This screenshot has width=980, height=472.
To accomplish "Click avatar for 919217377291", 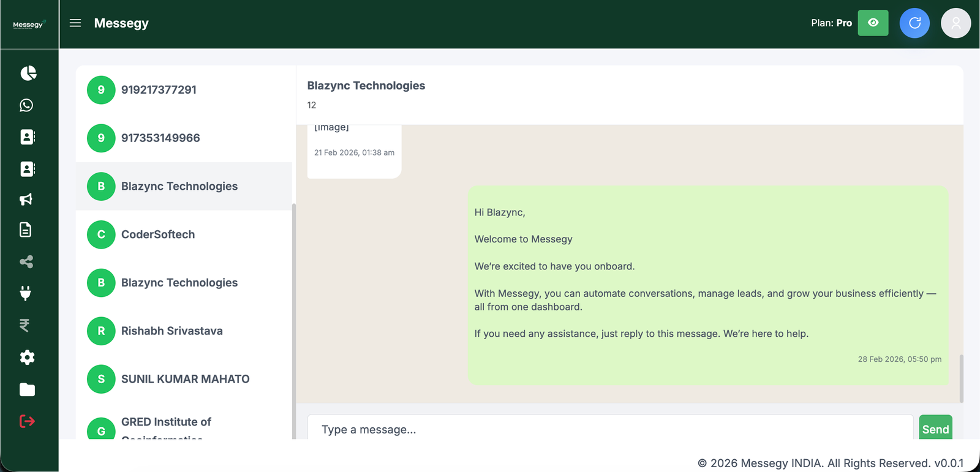I will tap(101, 90).
